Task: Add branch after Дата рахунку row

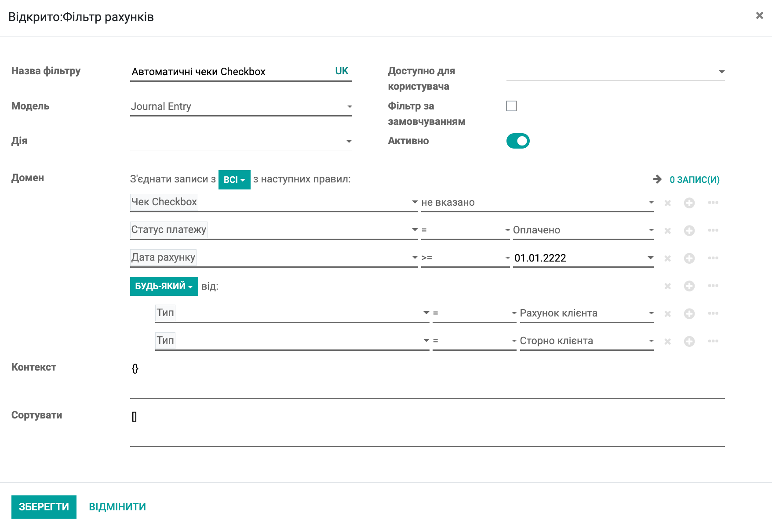Action: [x=713, y=258]
